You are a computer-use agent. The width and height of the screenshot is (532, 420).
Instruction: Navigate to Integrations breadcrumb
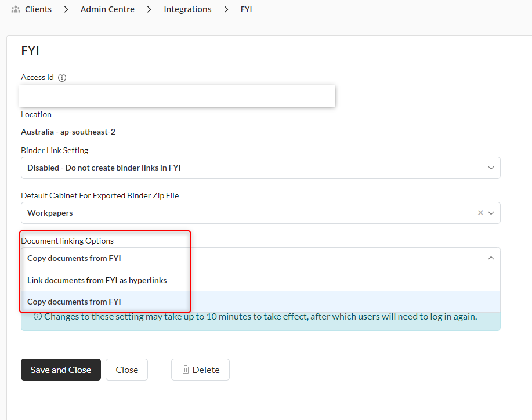pos(187,9)
